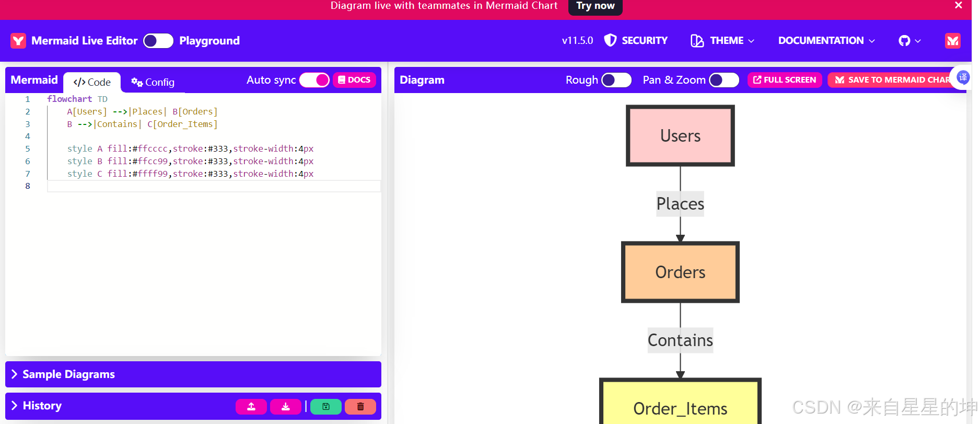Screen dimensions: 980x424
Task: Open the Docs button
Action: click(354, 80)
